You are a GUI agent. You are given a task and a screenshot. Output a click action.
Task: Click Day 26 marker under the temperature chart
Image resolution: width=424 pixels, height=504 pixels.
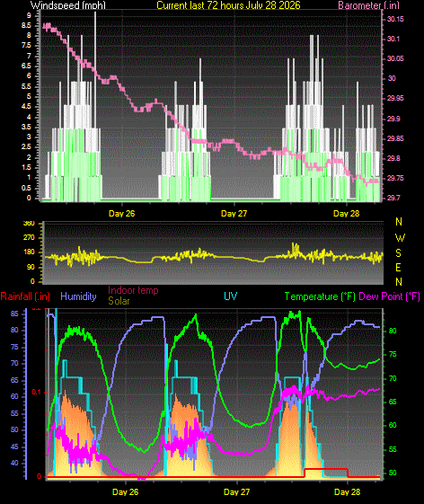tap(126, 491)
